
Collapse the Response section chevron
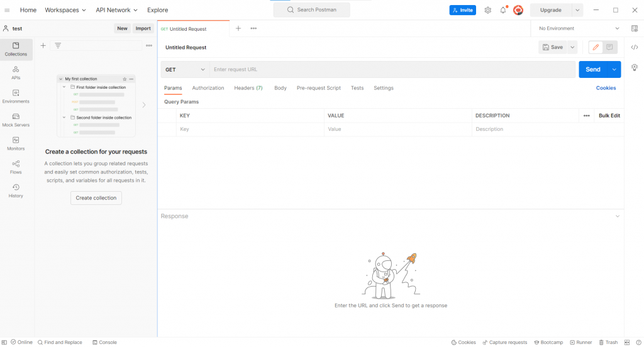click(618, 216)
